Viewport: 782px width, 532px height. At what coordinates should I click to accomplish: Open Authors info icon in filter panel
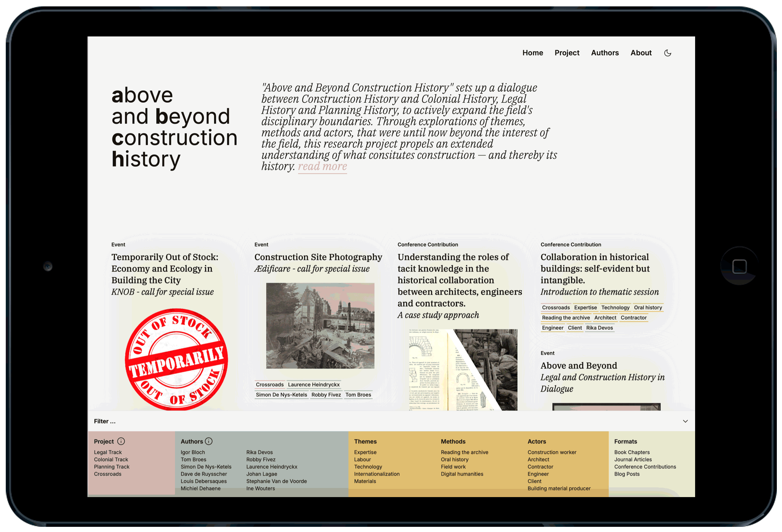pos(209,441)
